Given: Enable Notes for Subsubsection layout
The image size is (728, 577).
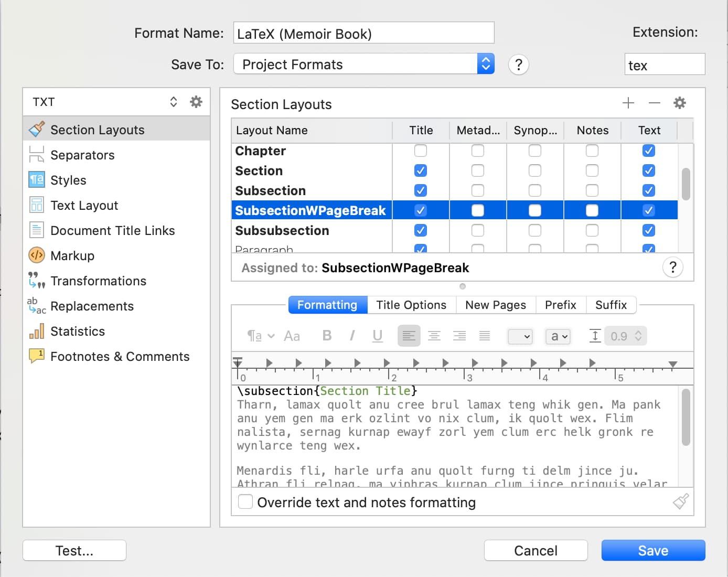Looking at the screenshot, I should pyautogui.click(x=592, y=230).
